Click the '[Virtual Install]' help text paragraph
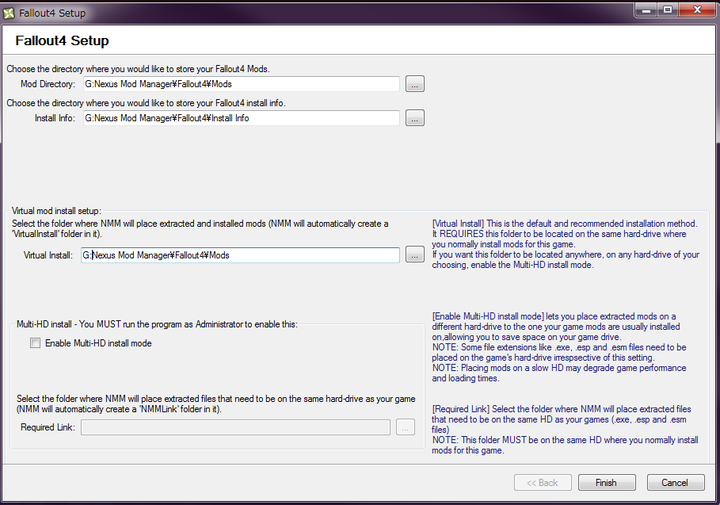Screen dimensions: 720x505 (x=565, y=244)
